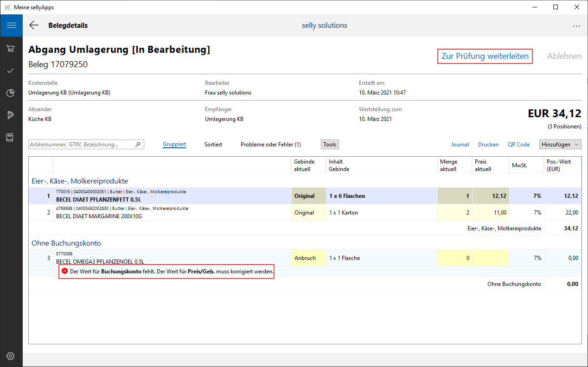Show Probleme oder Fehler (1) filter
The height and width of the screenshot is (367, 588).
pos(270,145)
